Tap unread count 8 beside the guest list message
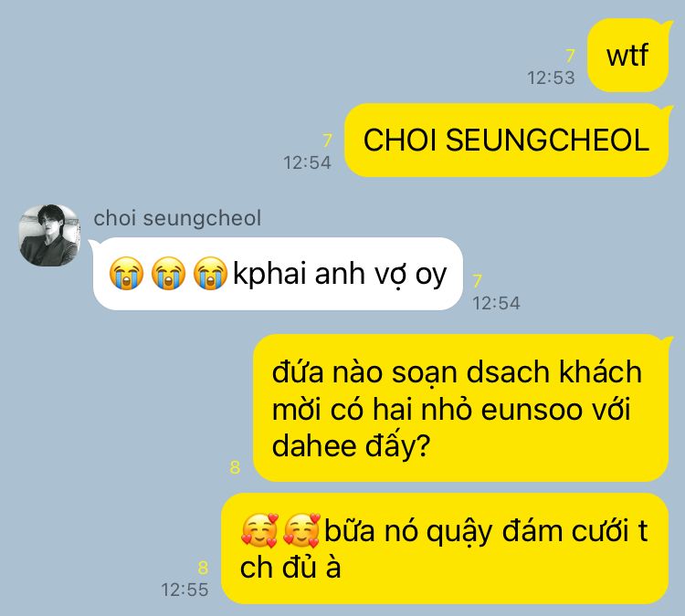The height and width of the screenshot is (616, 685). click(x=235, y=467)
